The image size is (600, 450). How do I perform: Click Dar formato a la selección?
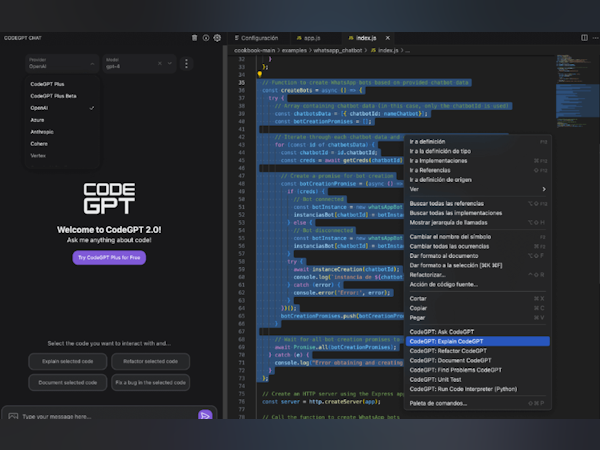tap(478, 265)
